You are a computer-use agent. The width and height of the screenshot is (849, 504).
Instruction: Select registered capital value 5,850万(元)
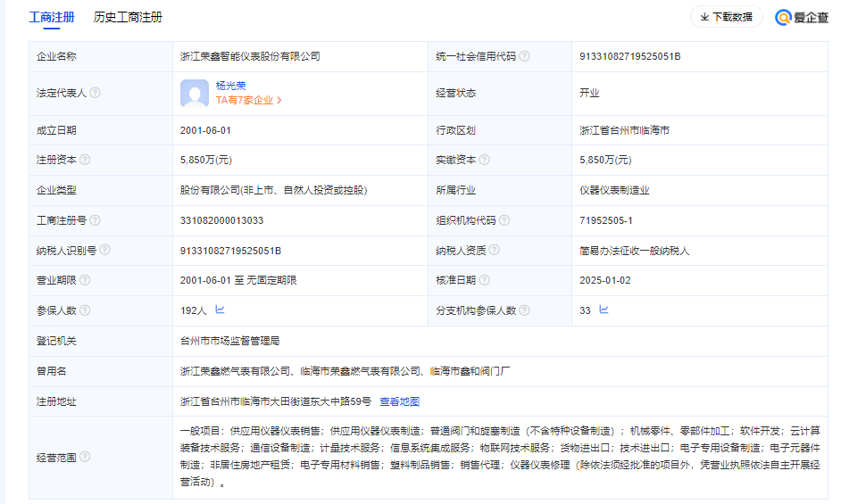[x=205, y=160]
